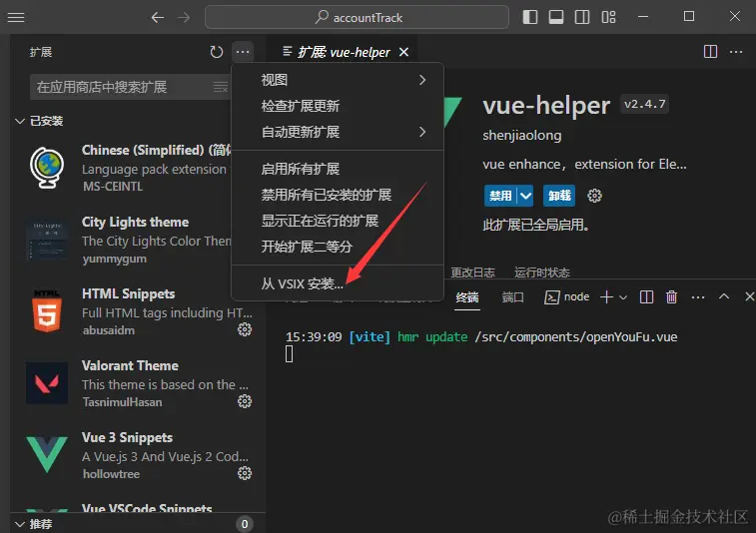Select 检查扩展更新 menu item

point(338,106)
